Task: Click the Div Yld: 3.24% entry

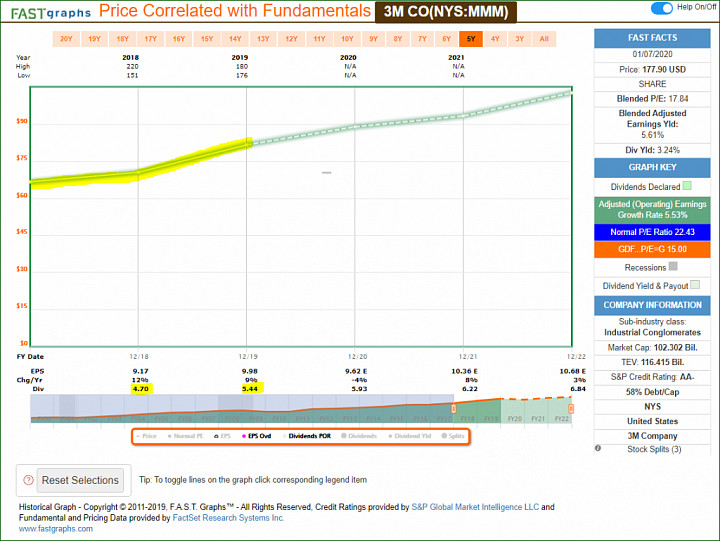Action: [x=652, y=150]
